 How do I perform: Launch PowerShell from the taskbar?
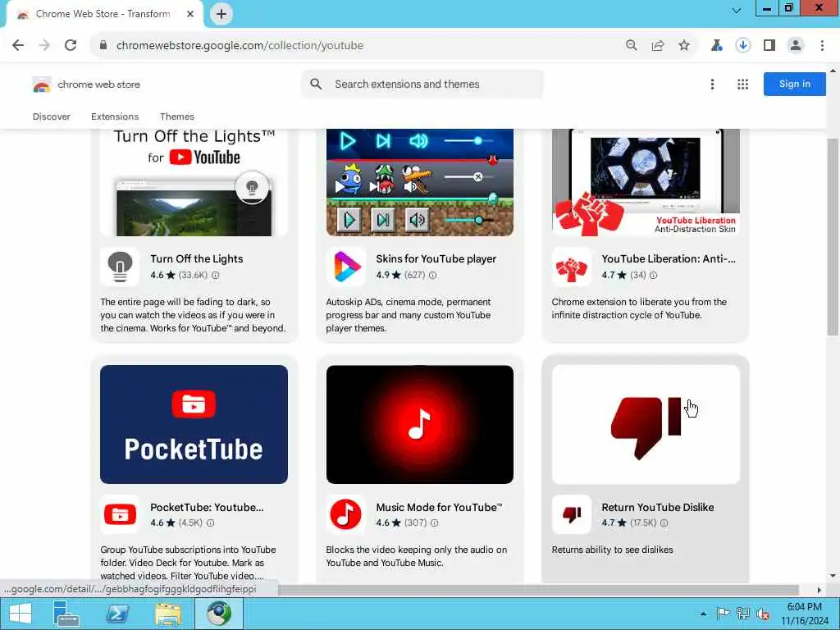tap(117, 614)
